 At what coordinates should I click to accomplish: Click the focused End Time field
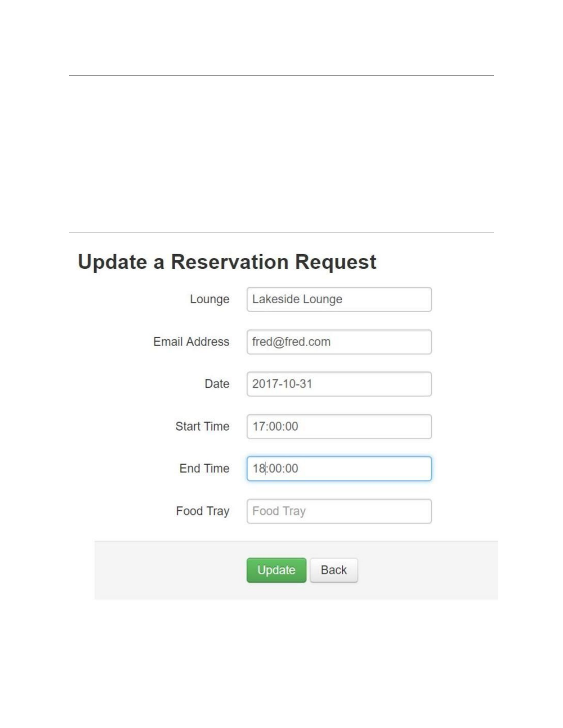(339, 469)
